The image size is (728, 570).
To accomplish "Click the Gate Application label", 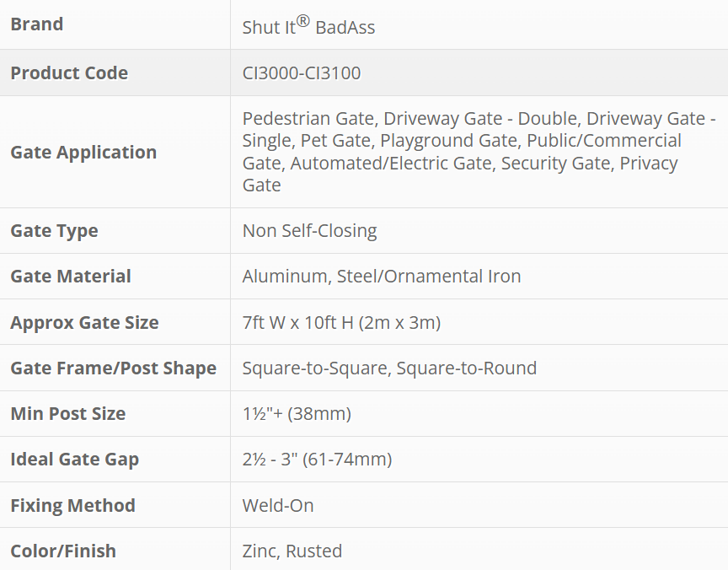I will pos(83,153).
